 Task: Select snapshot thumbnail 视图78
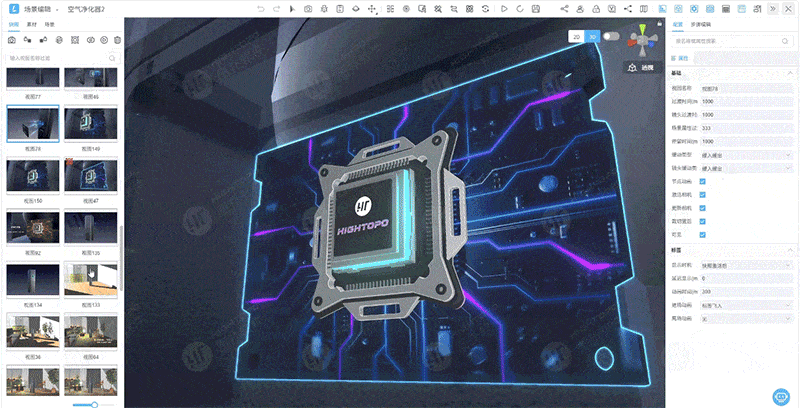click(x=33, y=124)
